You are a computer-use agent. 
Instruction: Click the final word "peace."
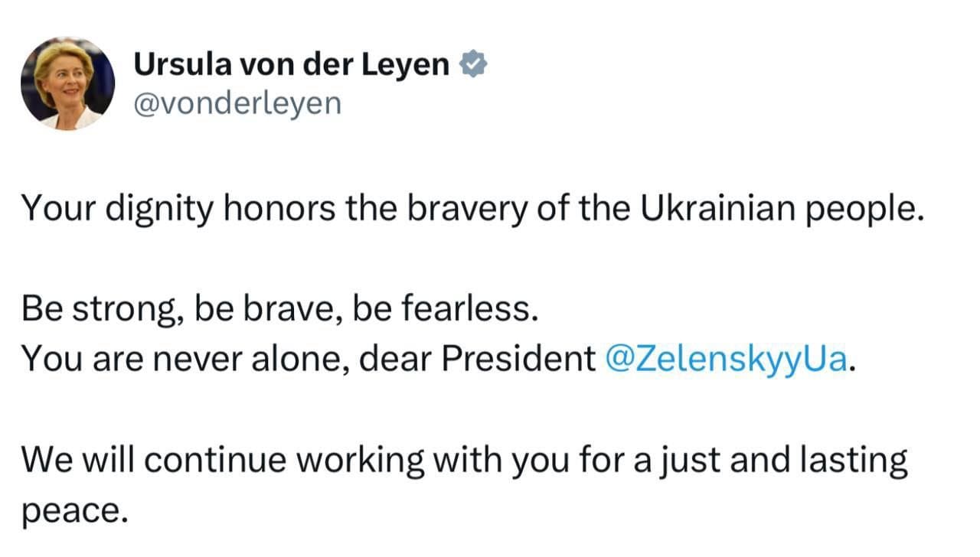pos(73,510)
